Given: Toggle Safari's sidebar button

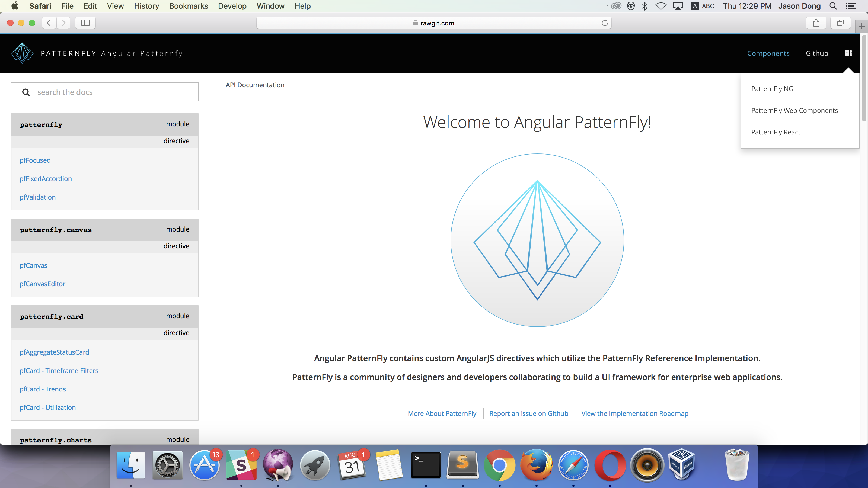Looking at the screenshot, I should (x=85, y=23).
